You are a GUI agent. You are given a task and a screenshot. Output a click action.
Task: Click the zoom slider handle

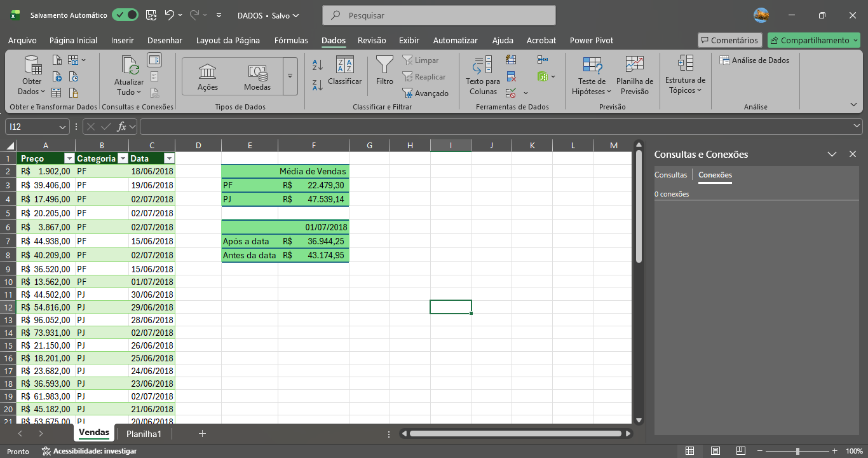(798, 451)
